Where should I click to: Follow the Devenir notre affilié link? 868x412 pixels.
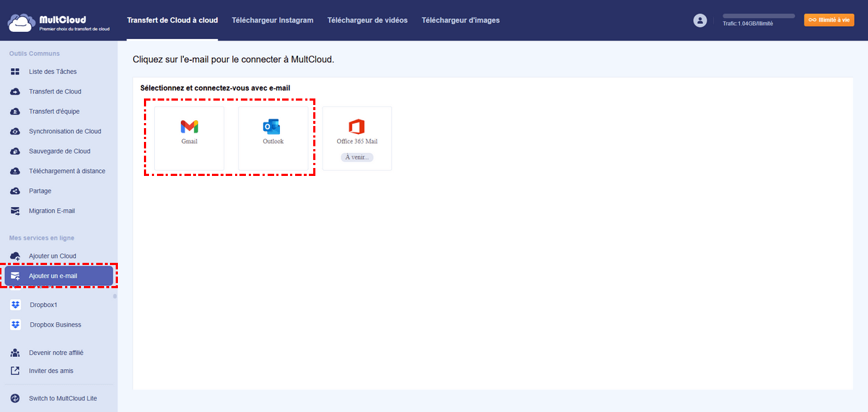(56, 353)
